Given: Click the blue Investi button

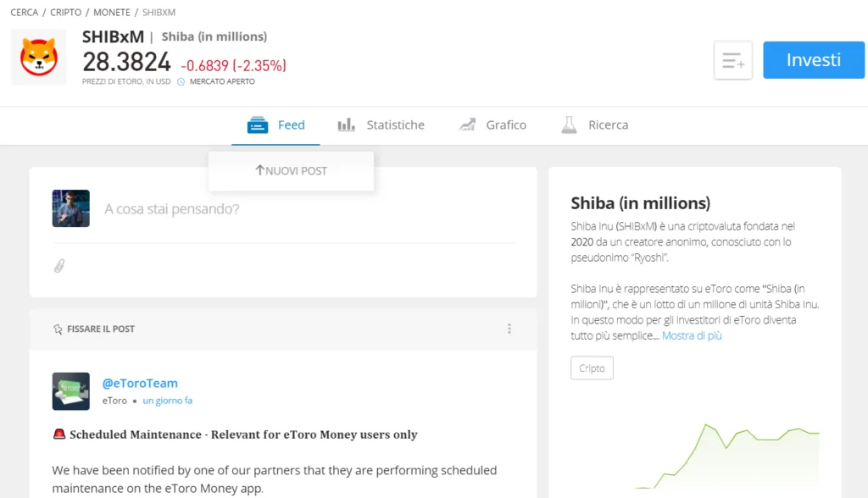Looking at the screenshot, I should click(x=813, y=60).
